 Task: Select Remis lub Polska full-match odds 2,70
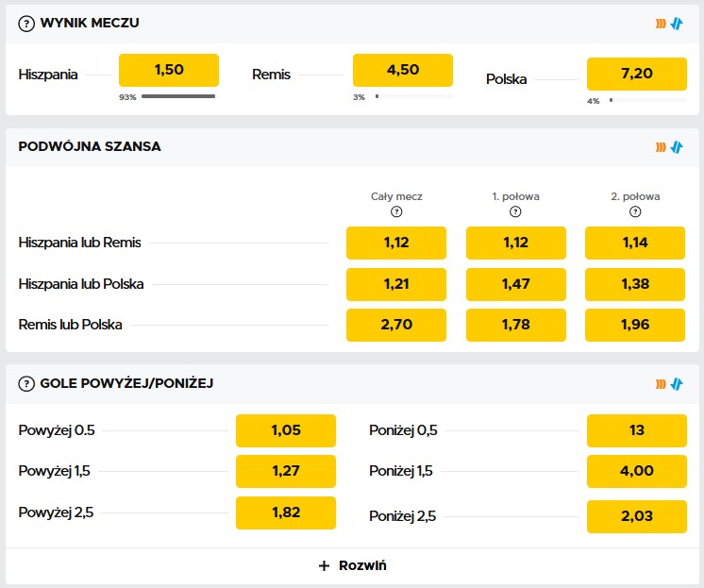(x=396, y=325)
